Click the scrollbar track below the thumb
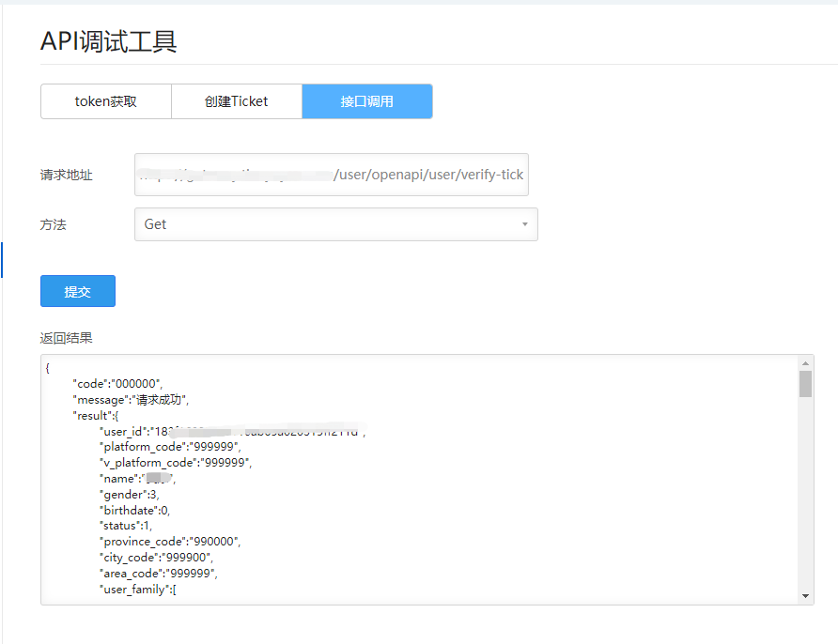838x644 pixels. pos(805,498)
